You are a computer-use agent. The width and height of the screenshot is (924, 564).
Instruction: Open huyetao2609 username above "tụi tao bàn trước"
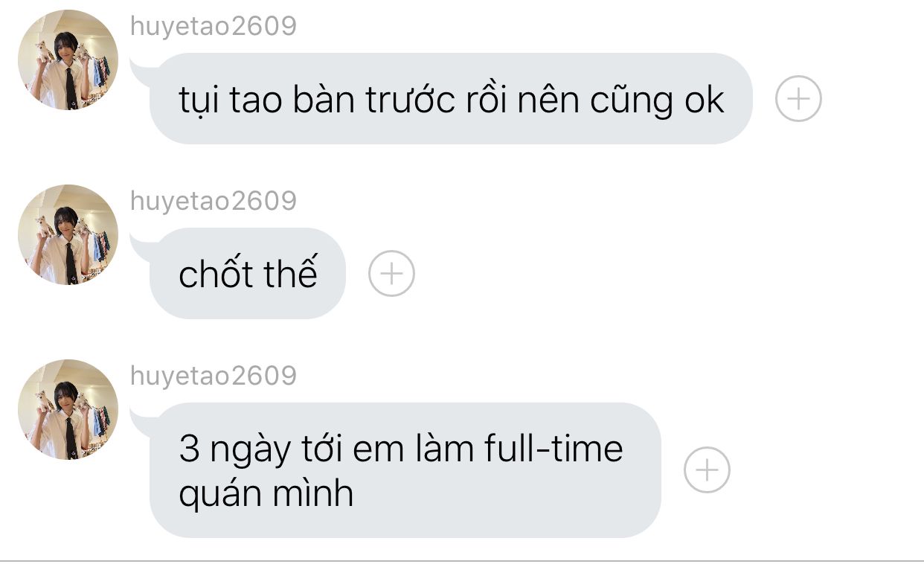(214, 27)
